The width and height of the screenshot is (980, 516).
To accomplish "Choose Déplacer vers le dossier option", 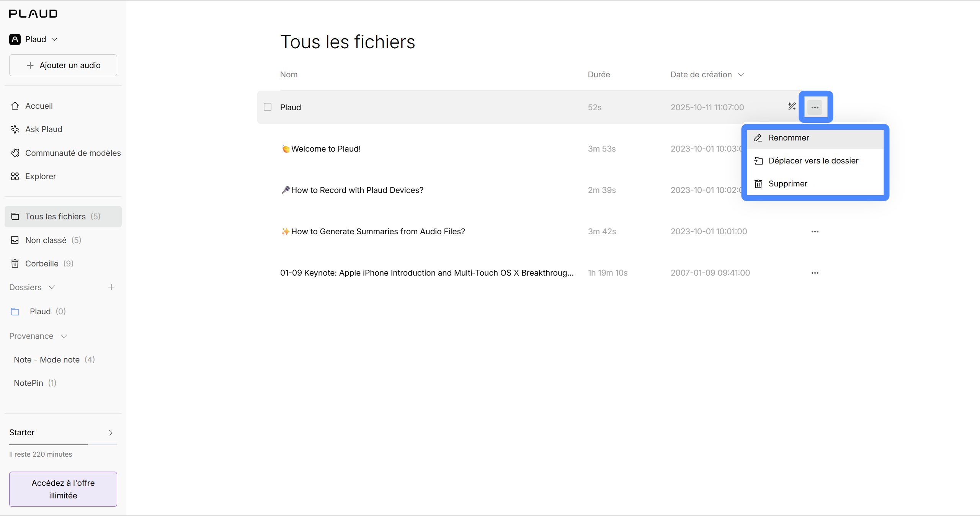I will 815,161.
